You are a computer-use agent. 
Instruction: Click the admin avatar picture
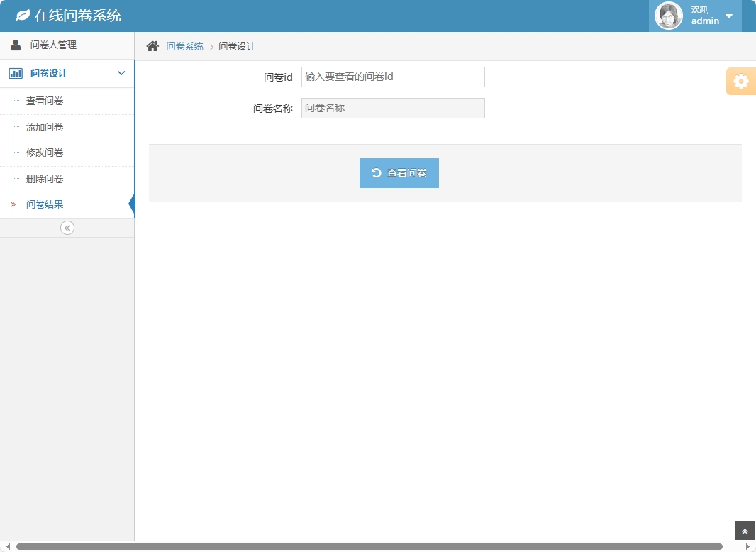[x=667, y=15]
